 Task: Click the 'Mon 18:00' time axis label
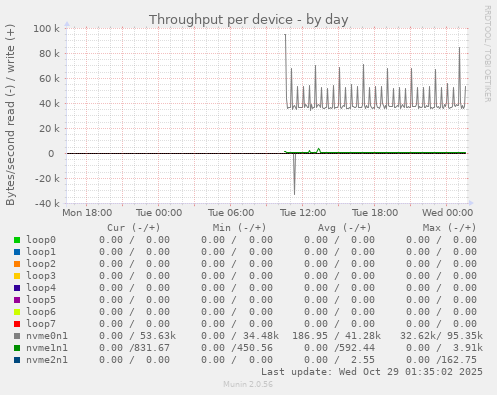[87, 213]
